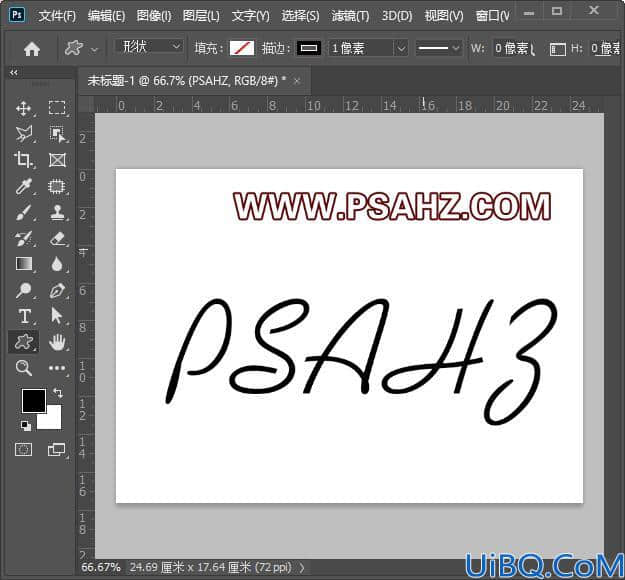Open the 图层(L) menu
625x580 pixels.
coord(201,16)
